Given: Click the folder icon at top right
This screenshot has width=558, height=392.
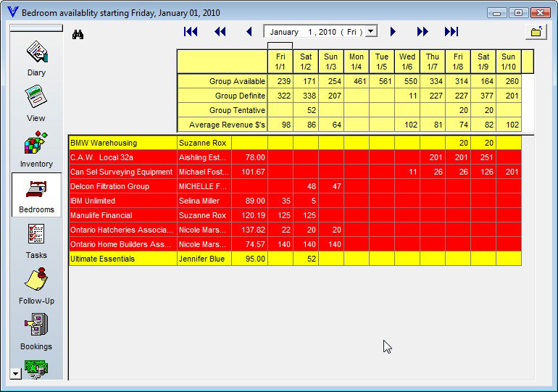Looking at the screenshot, I should click(536, 32).
